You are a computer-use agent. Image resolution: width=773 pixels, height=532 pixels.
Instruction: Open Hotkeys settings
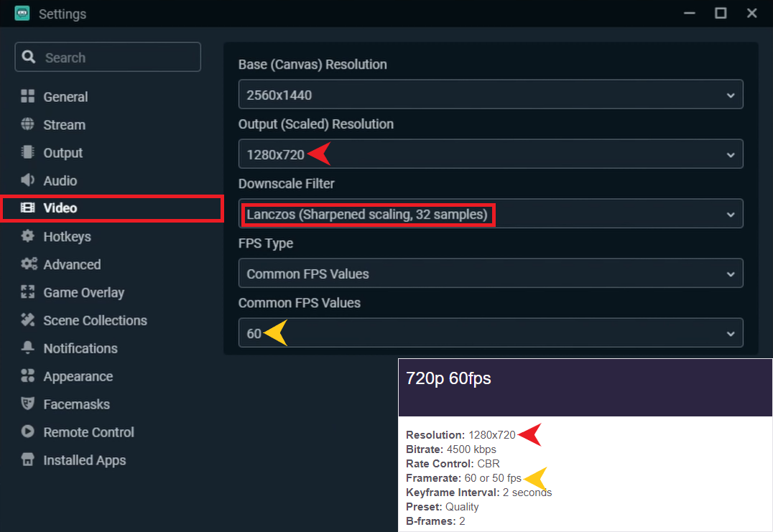click(67, 237)
